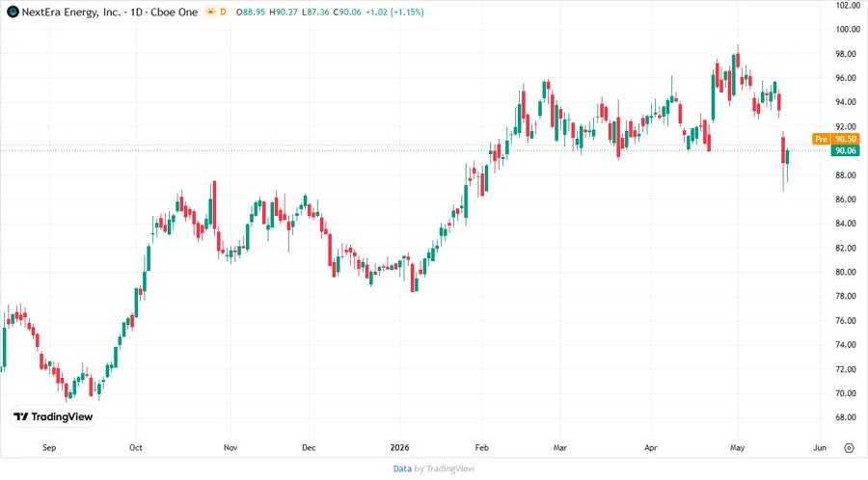Click the 84.00 price axis label
The width and height of the screenshot is (868, 480).
845,224
